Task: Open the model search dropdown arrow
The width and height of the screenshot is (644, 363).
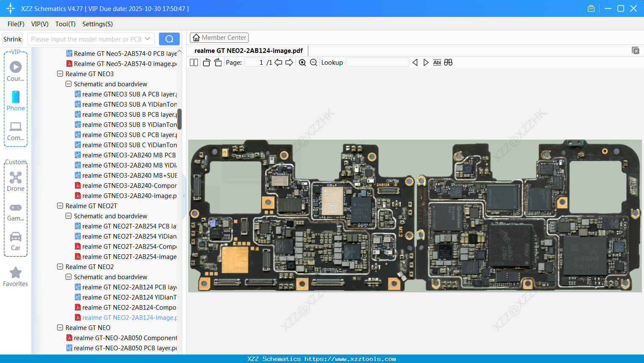Action: (x=148, y=39)
